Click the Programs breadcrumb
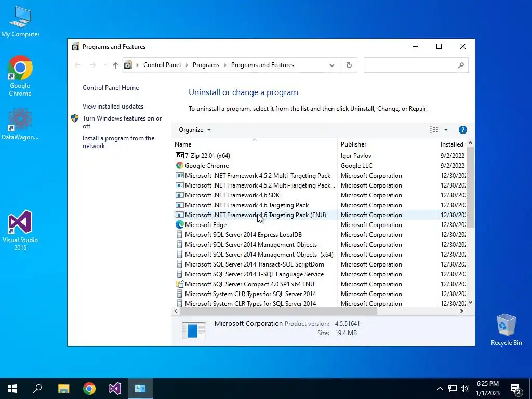This screenshot has width=532, height=399. click(x=206, y=65)
